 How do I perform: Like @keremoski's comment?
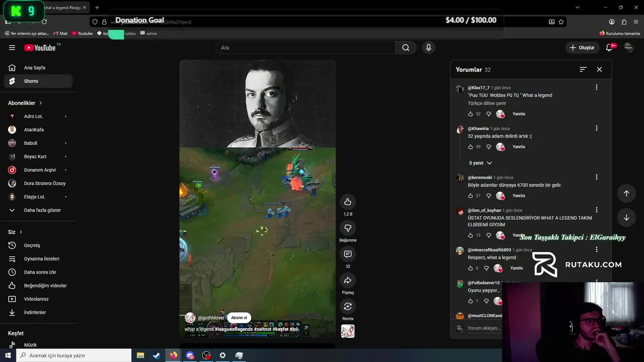tap(470, 196)
